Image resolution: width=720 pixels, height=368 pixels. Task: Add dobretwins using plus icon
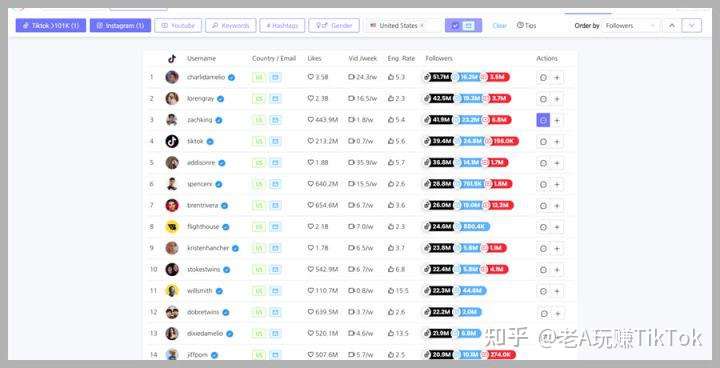557,313
